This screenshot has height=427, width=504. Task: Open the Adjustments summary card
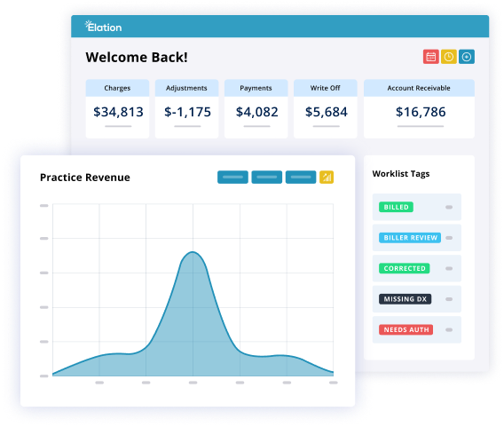pos(186,108)
